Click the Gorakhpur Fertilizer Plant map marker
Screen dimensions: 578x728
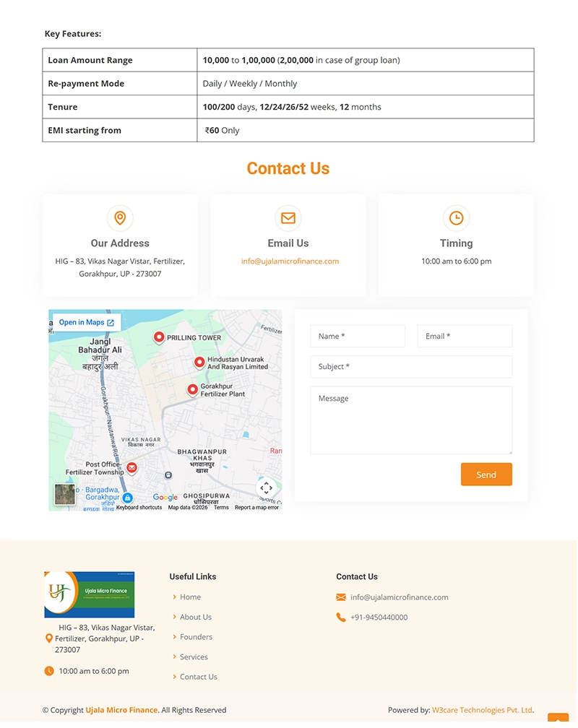point(192,389)
